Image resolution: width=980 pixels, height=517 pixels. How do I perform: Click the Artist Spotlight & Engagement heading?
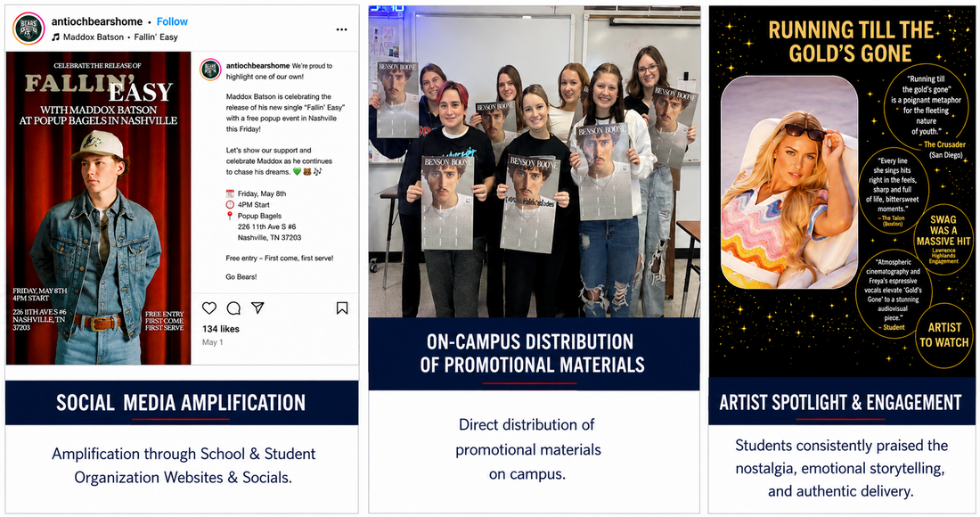(x=841, y=403)
